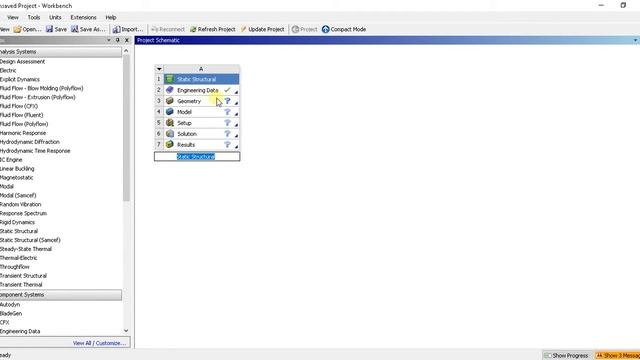Click the Geometry cell icon
The image size is (640, 360).
pos(170,101)
